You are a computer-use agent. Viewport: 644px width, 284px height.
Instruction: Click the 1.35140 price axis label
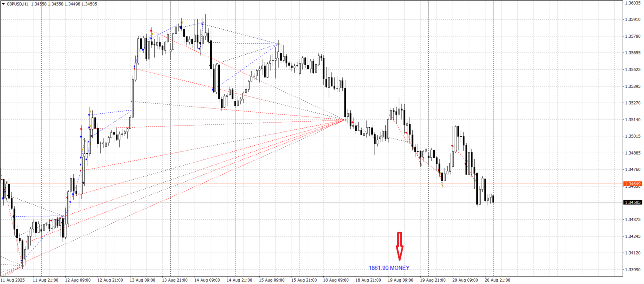click(x=633, y=120)
